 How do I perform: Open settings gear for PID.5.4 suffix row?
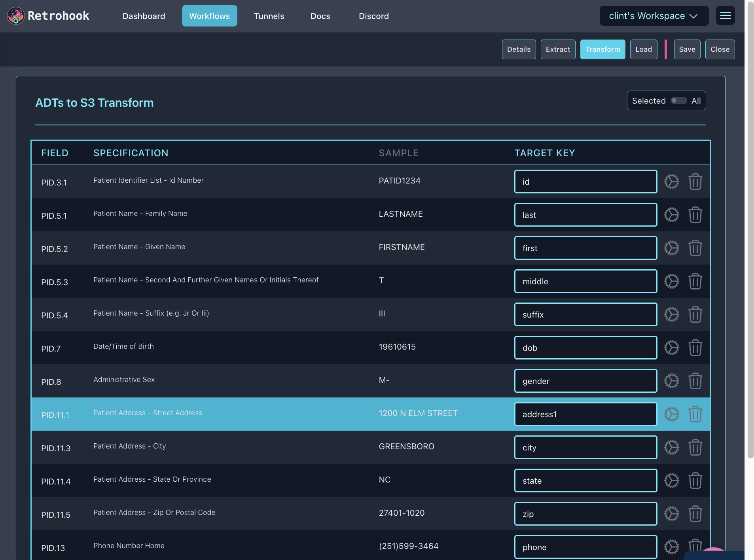[x=671, y=314]
